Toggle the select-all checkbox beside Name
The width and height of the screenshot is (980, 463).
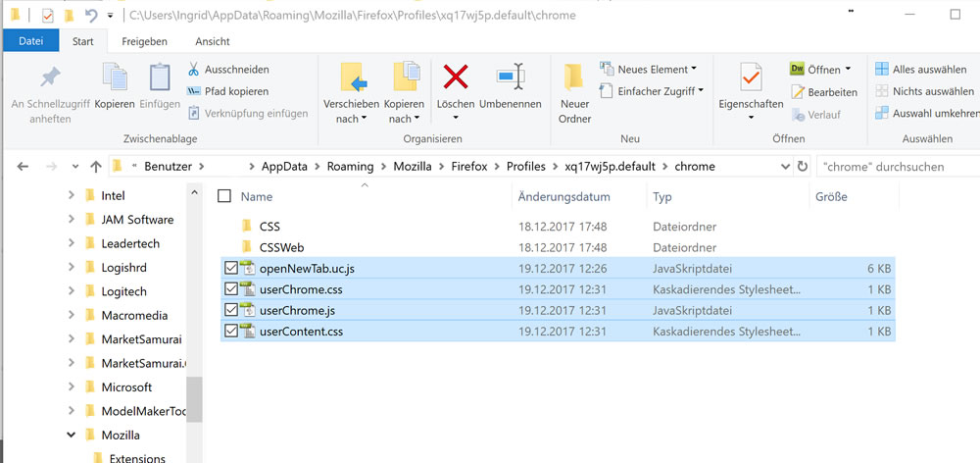[224, 196]
